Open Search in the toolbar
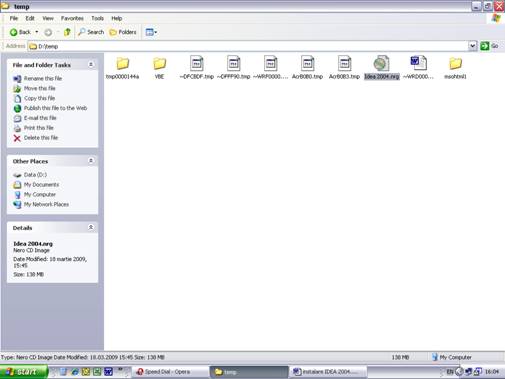The height and width of the screenshot is (379, 505). tap(91, 32)
